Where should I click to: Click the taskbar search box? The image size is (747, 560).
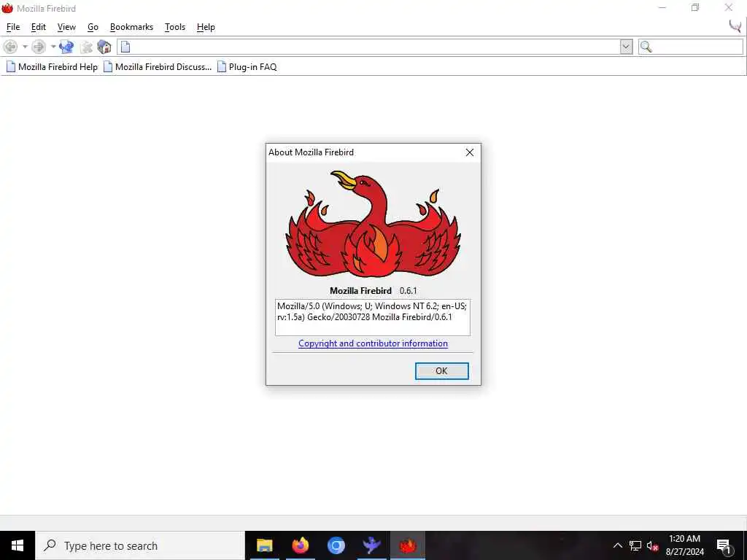[x=141, y=545]
